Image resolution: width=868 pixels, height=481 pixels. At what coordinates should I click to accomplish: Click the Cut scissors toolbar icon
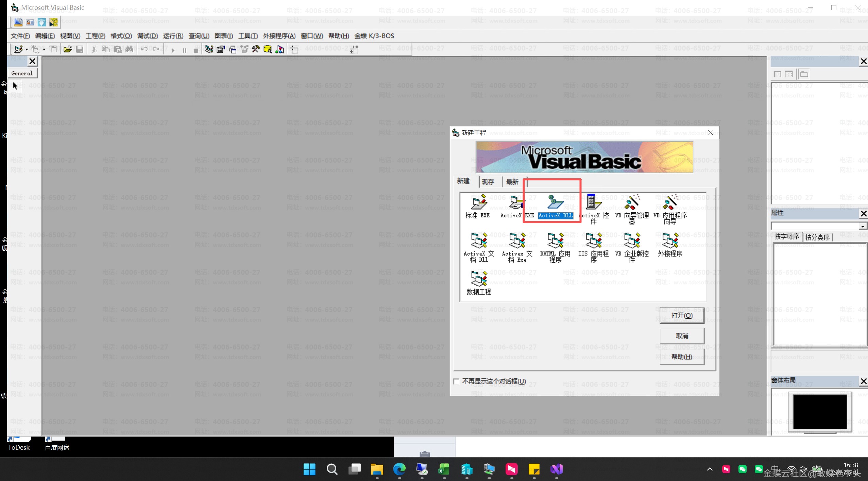click(x=94, y=50)
